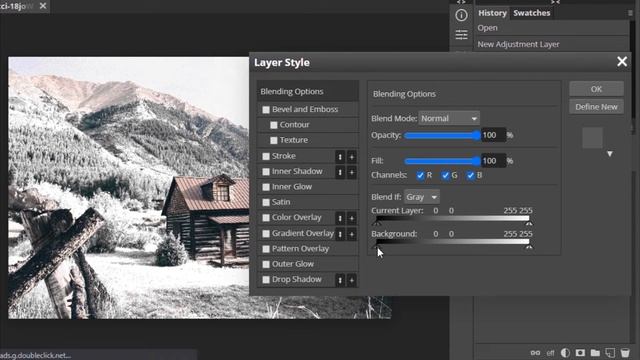Enable the Inner Shadow checkbox

[x=266, y=172]
